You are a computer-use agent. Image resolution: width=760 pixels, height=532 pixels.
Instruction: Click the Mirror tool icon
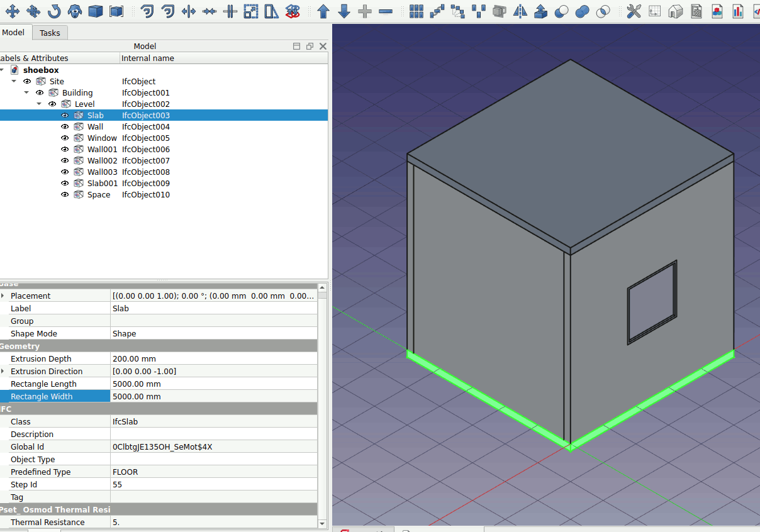pos(520,11)
